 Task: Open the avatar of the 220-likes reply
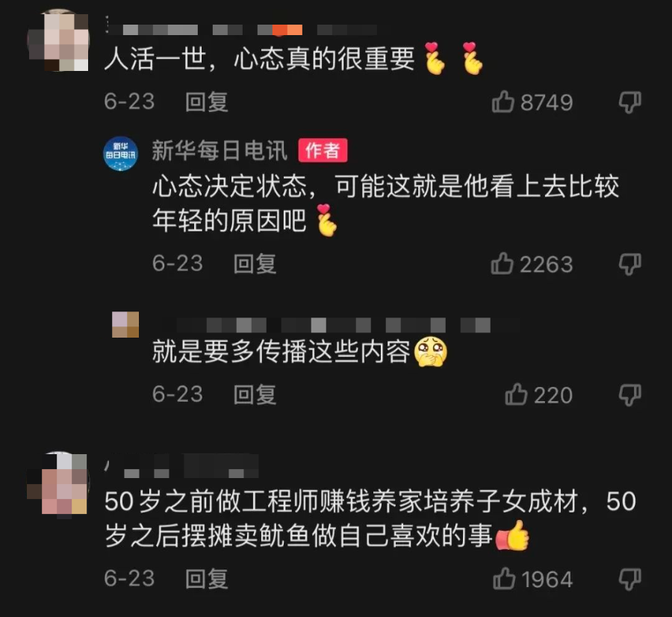[x=125, y=325]
